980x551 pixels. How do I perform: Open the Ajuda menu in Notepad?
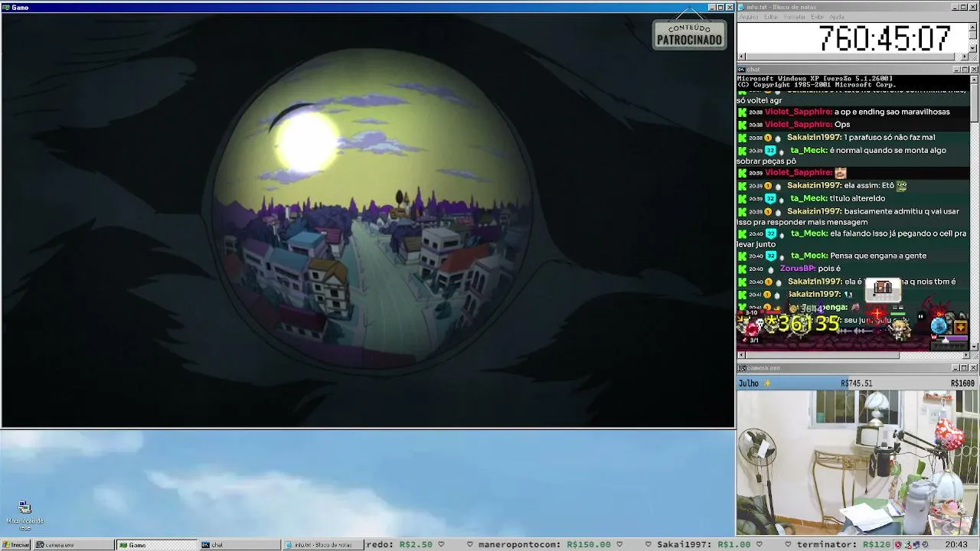click(x=837, y=17)
